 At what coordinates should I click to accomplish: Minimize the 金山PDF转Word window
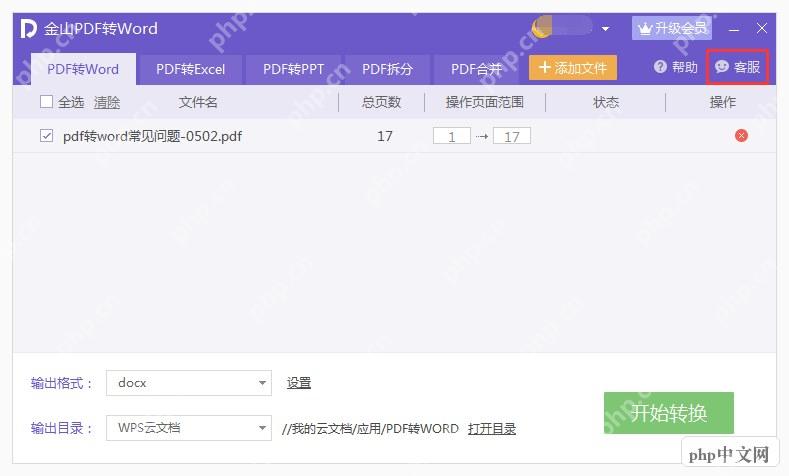(x=734, y=29)
